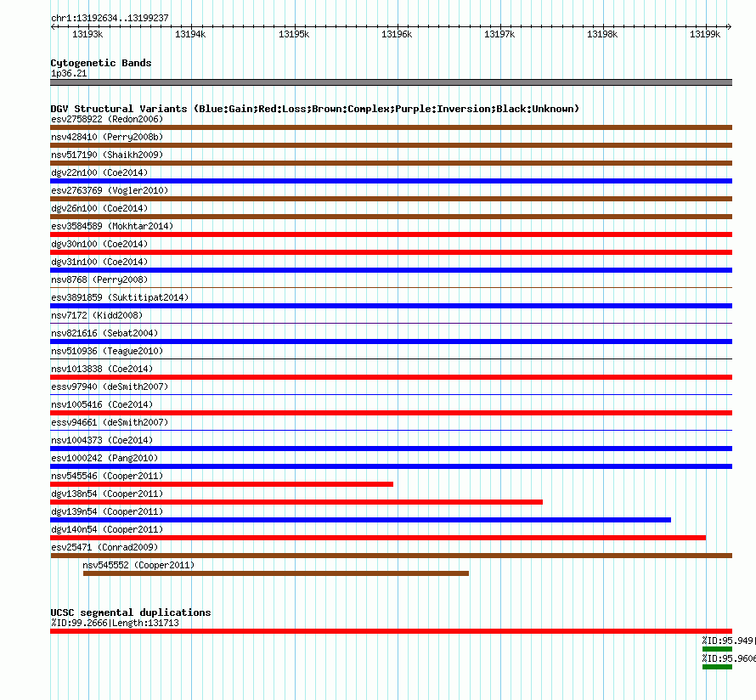
Task: Click the right arrow of the ruler
Action: [x=729, y=26]
